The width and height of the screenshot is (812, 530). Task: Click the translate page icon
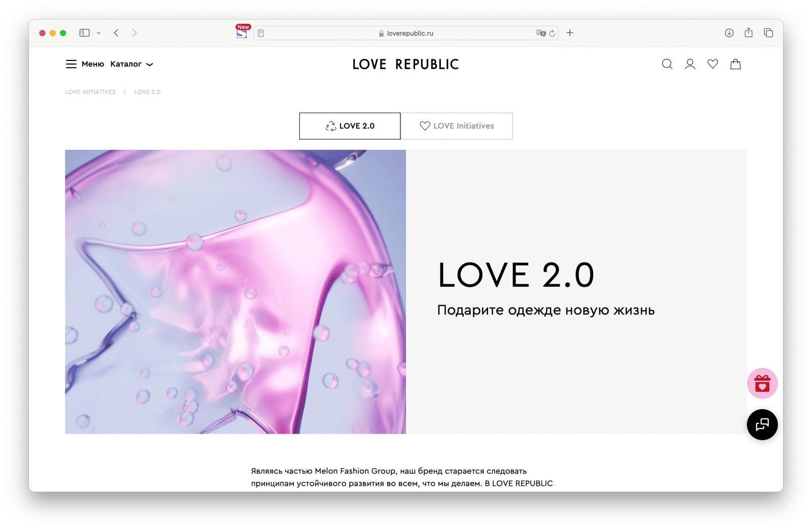[x=540, y=33]
